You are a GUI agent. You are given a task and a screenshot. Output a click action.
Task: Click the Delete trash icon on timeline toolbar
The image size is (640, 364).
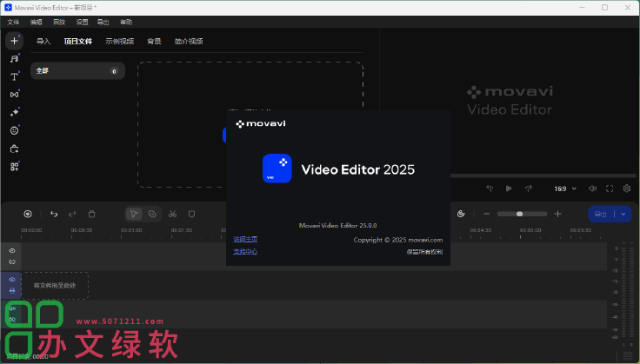(92, 214)
